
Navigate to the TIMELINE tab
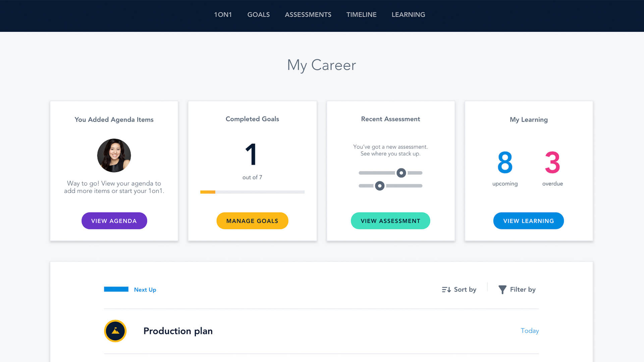[x=361, y=14]
